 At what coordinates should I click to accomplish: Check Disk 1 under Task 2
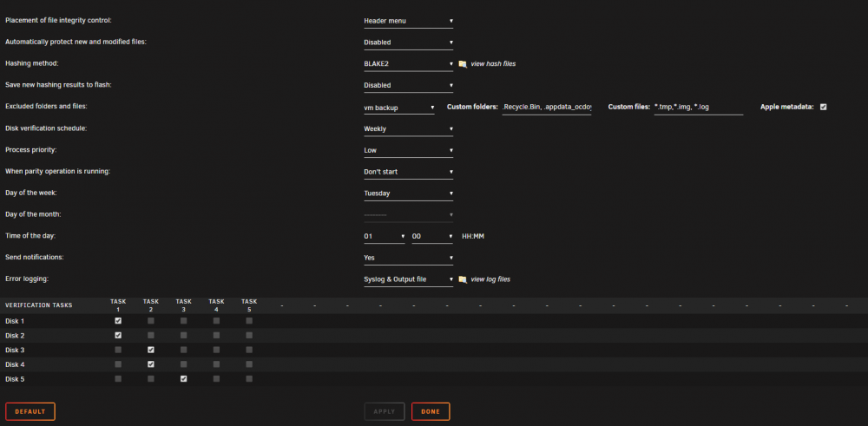[151, 321]
